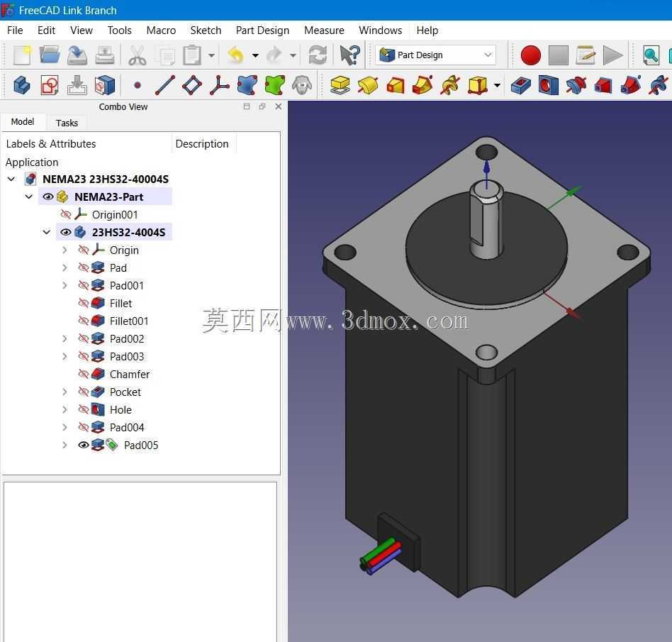Click the red Record macro button
This screenshot has width=672, height=642.
[x=530, y=55]
